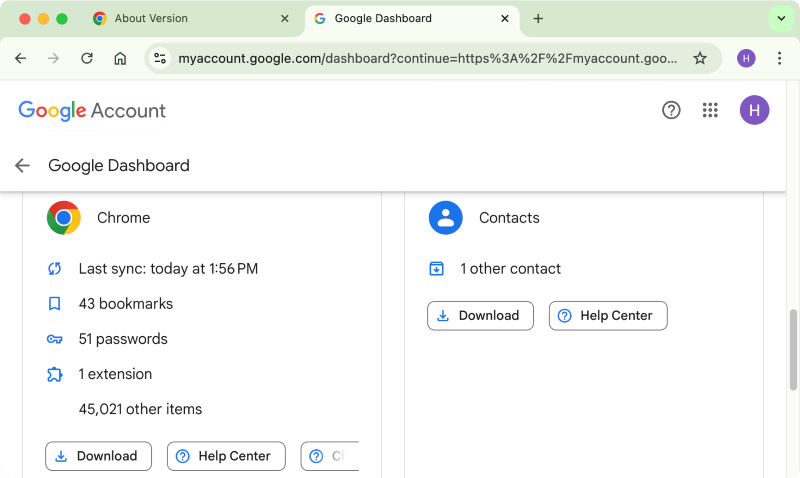Click the Google Dashboard heading
This screenshot has width=800, height=478.
pyautogui.click(x=119, y=165)
